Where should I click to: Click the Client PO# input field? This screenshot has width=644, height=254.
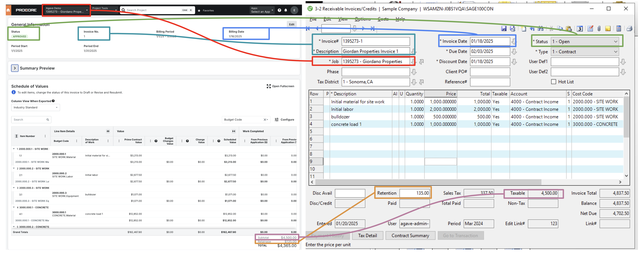pos(490,72)
